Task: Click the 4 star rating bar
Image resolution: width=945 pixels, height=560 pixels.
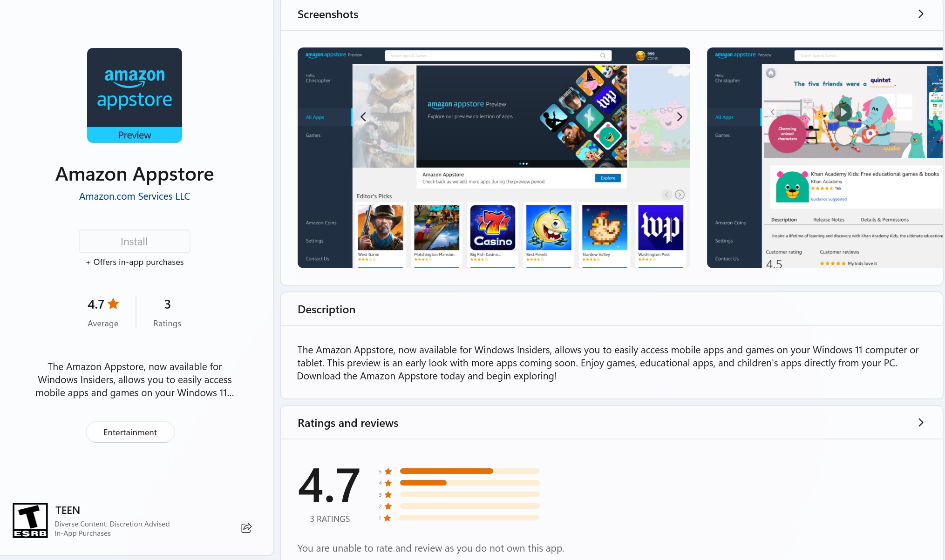Action: pyautogui.click(x=469, y=483)
